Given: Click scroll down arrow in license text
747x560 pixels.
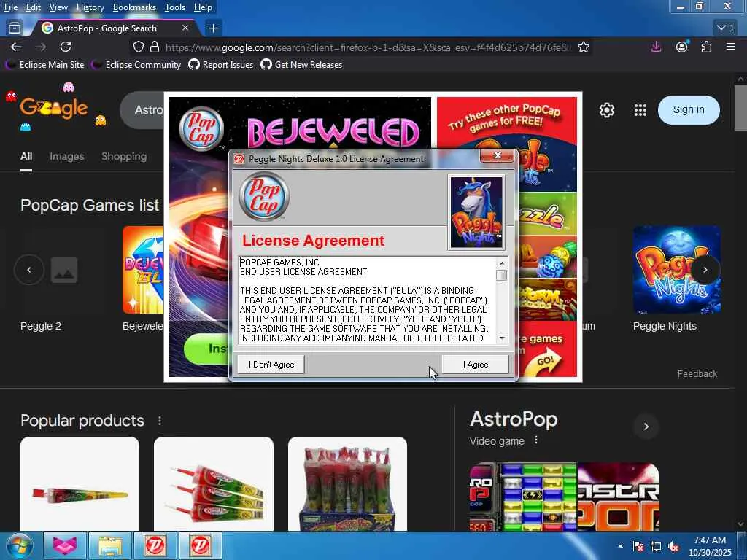Looking at the screenshot, I should click(502, 338).
